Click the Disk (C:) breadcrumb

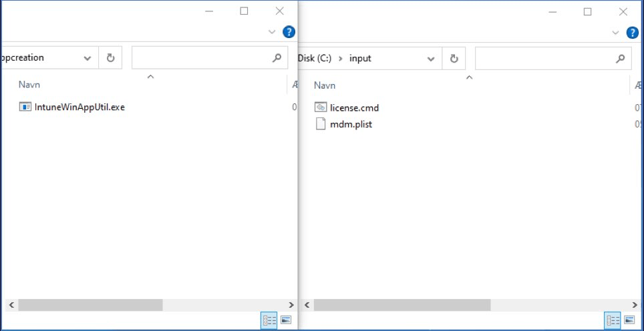tap(314, 58)
